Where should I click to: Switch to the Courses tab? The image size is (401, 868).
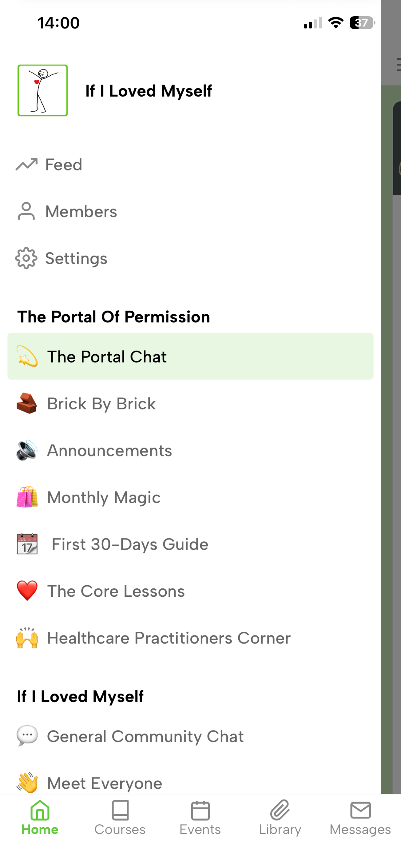pos(120,818)
